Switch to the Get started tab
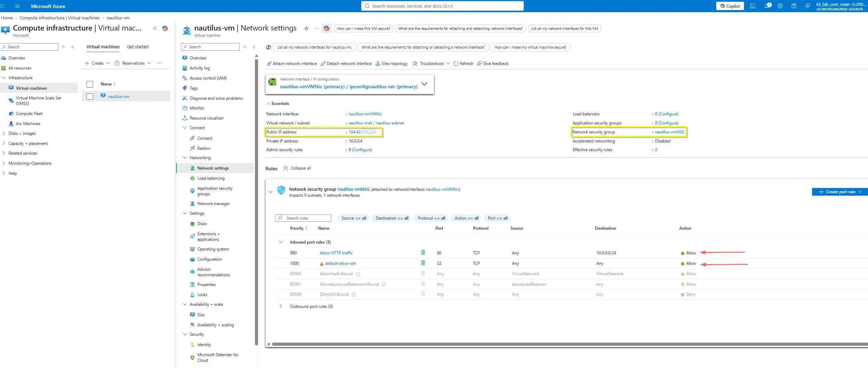The image size is (868, 368). pos(138,47)
